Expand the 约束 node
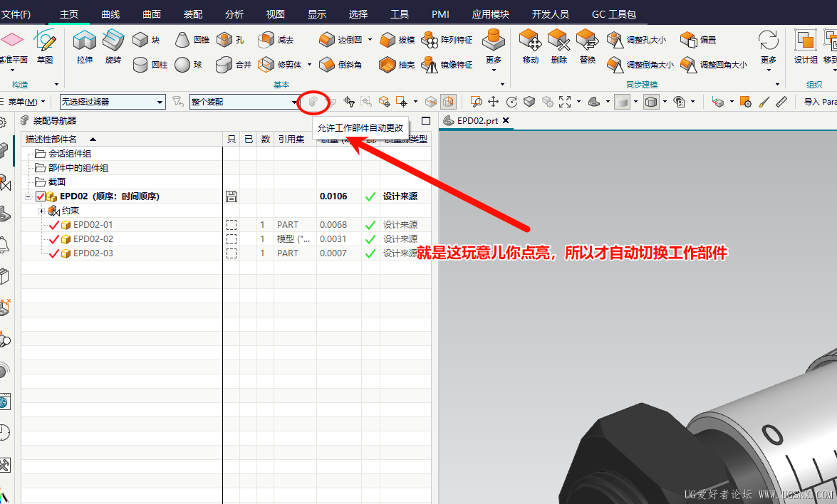Viewport: 837px width, 504px height. 41,211
